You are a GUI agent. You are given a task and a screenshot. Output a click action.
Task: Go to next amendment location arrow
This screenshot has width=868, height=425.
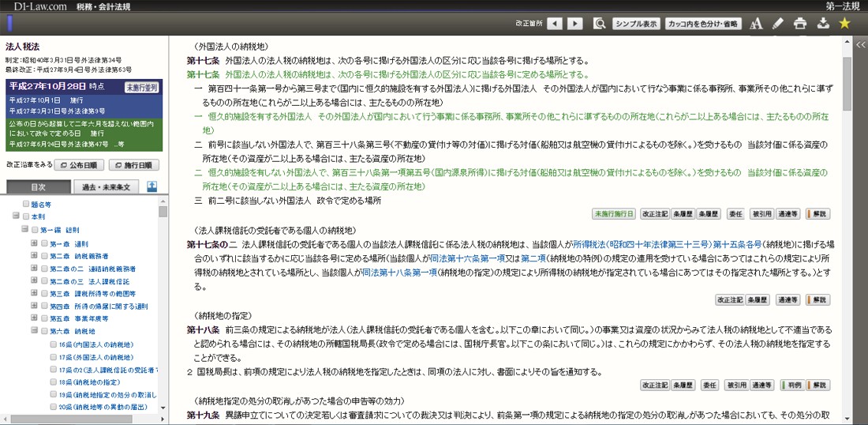point(577,24)
